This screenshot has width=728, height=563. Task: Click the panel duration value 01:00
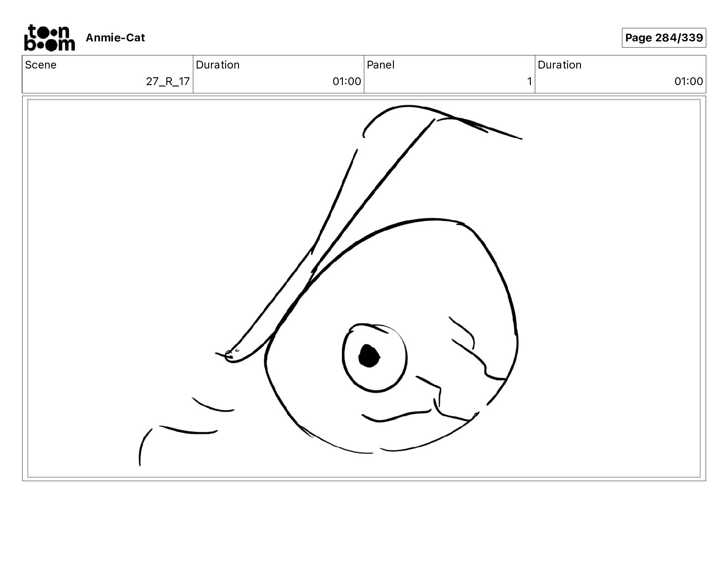[x=689, y=81]
